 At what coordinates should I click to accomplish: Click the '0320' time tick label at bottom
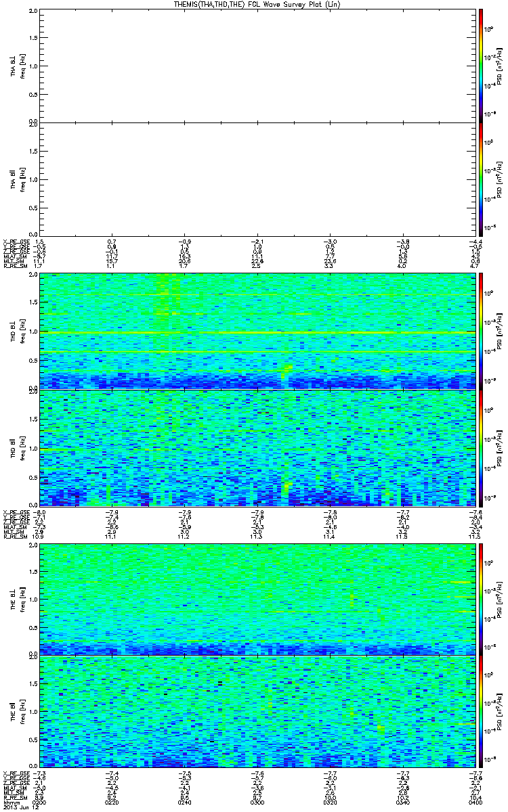330,803
